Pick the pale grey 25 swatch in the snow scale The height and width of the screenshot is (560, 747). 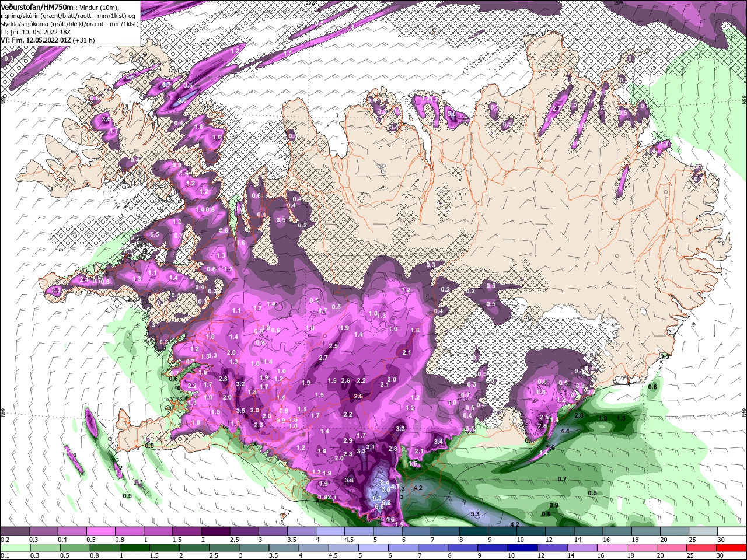(x=703, y=531)
